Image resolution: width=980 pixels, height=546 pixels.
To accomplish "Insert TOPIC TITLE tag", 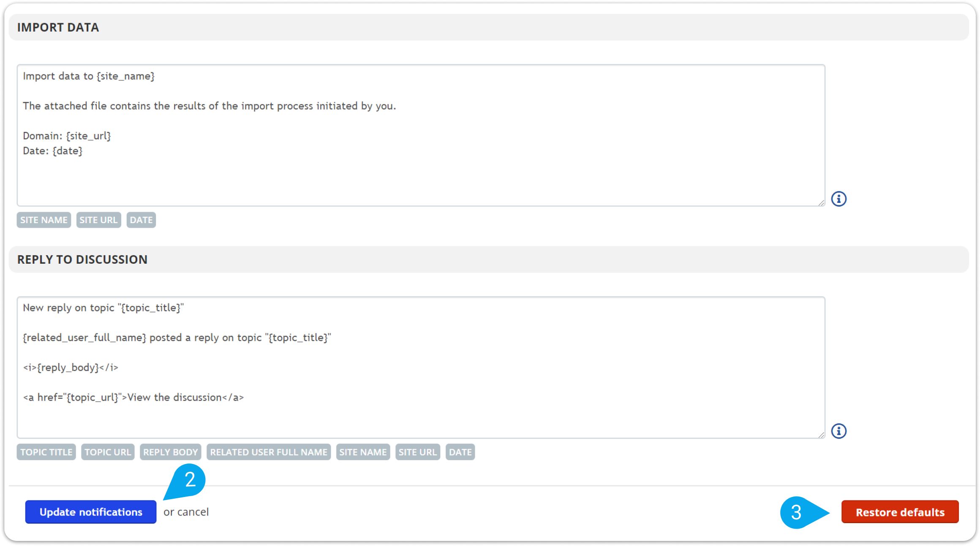I will [x=46, y=452].
